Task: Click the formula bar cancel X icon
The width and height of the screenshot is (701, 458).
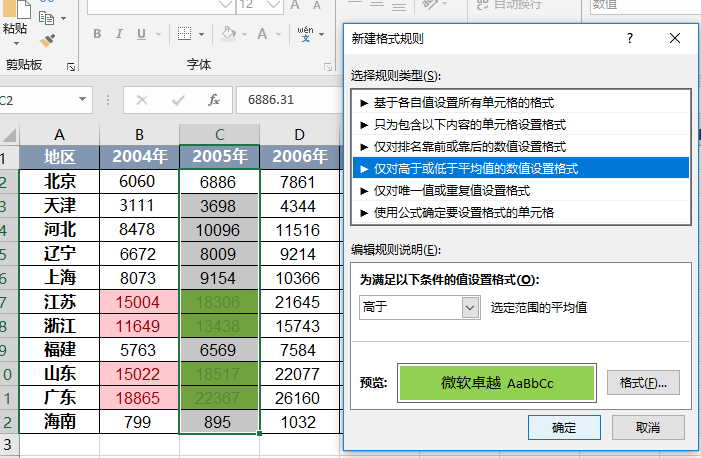Action: (x=142, y=100)
